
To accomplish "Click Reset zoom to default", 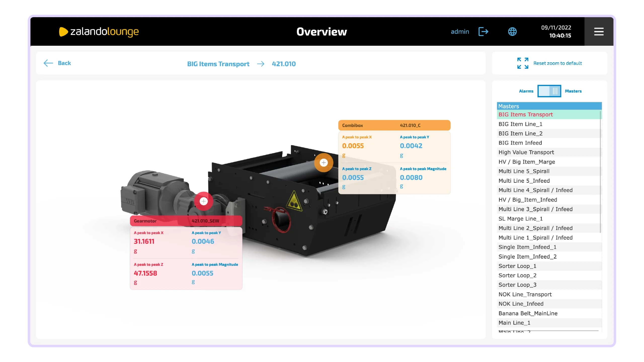I will 557,63.
